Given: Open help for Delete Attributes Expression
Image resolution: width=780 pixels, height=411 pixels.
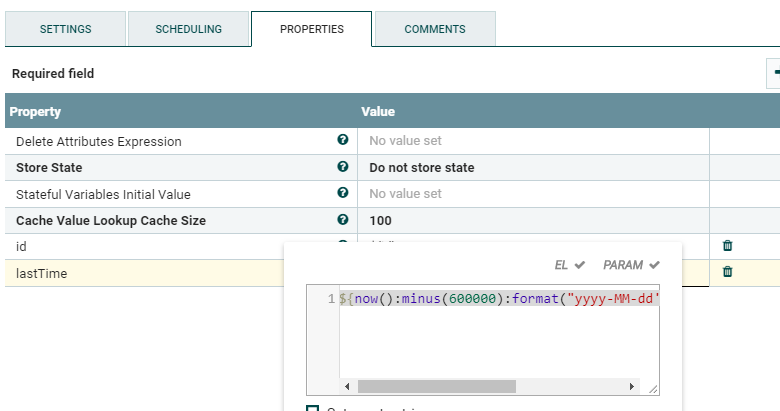Looking at the screenshot, I should [x=342, y=140].
